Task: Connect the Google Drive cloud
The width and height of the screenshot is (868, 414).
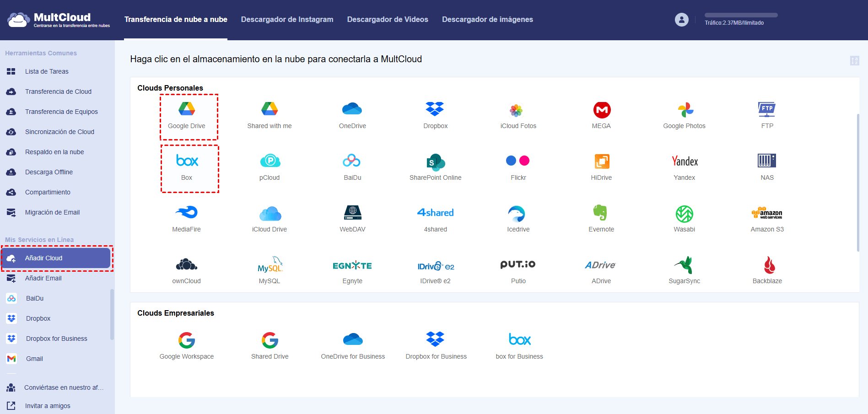Action: (187, 116)
